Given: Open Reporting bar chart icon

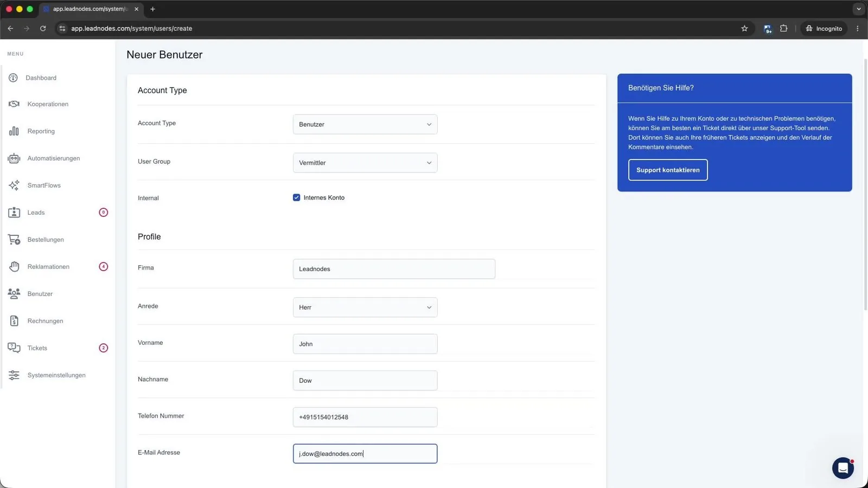Looking at the screenshot, I should [14, 131].
